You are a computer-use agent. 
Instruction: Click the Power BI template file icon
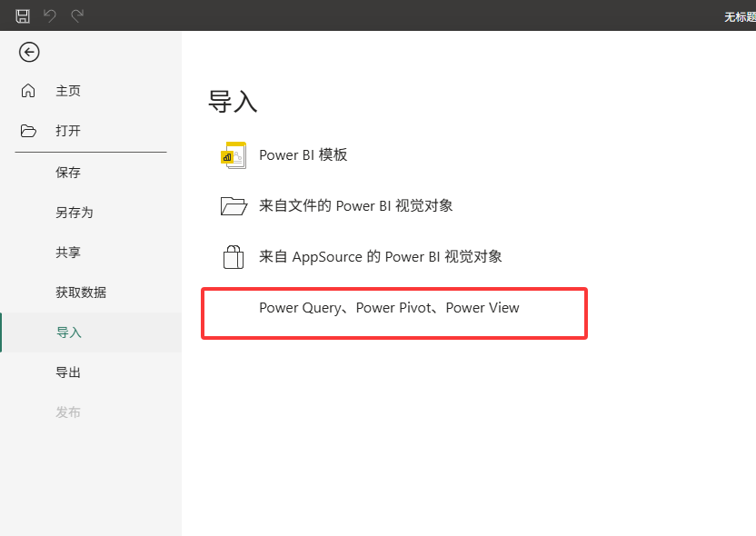[x=234, y=155]
